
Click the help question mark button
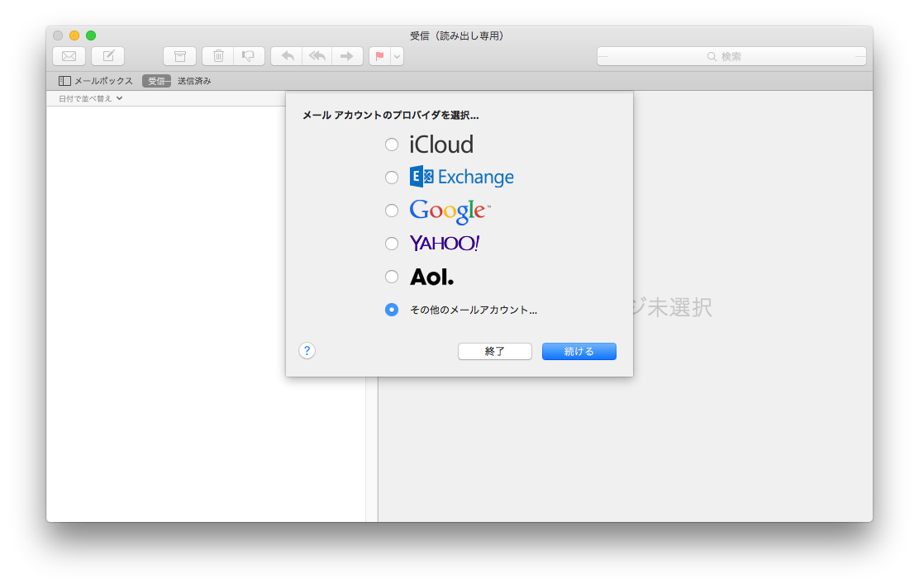coord(307,351)
